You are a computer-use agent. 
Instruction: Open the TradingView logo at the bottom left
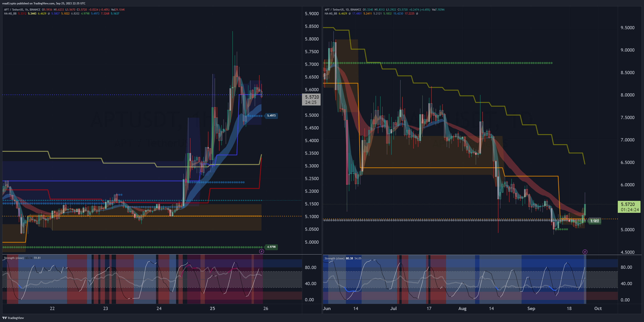(13, 318)
